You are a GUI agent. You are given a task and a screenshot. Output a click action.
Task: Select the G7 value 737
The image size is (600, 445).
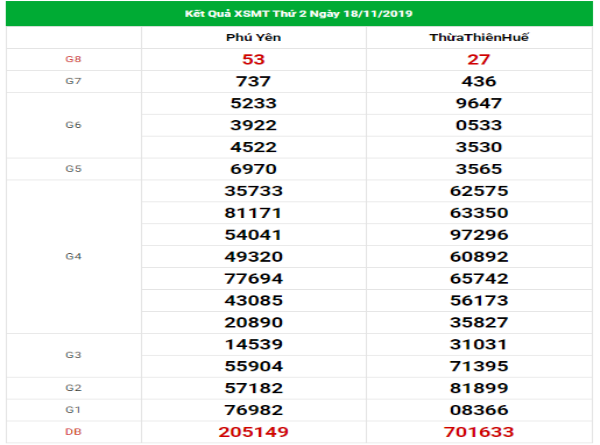click(x=253, y=81)
